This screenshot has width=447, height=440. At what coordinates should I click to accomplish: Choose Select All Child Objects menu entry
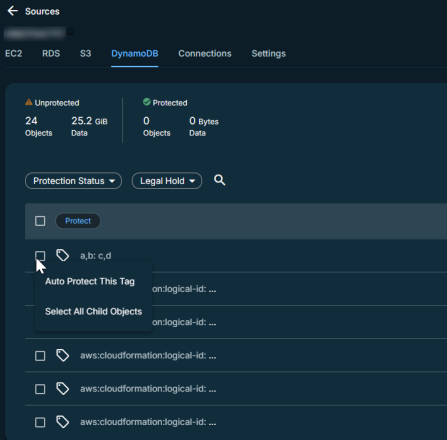(93, 311)
